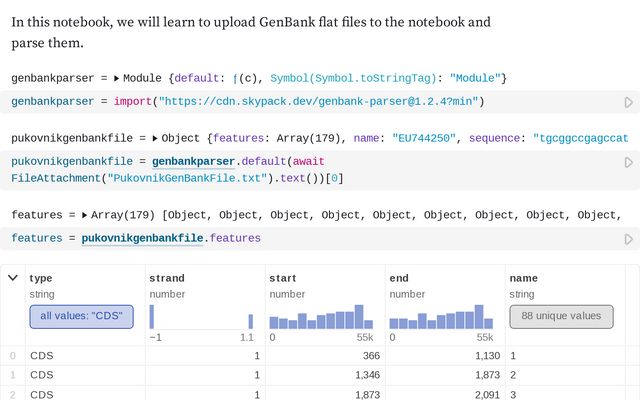Run the features cell play icon
The height and width of the screenshot is (400, 640).
(x=629, y=239)
